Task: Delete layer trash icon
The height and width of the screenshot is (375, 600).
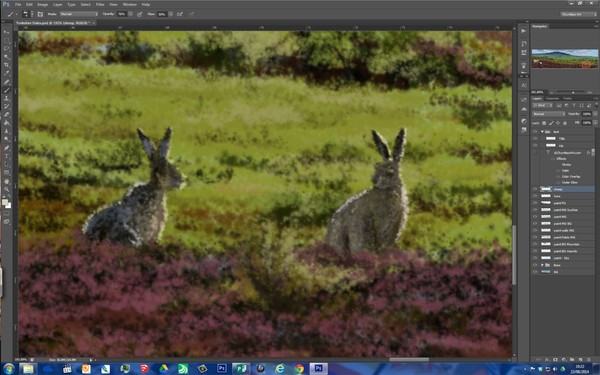Action: pos(589,359)
